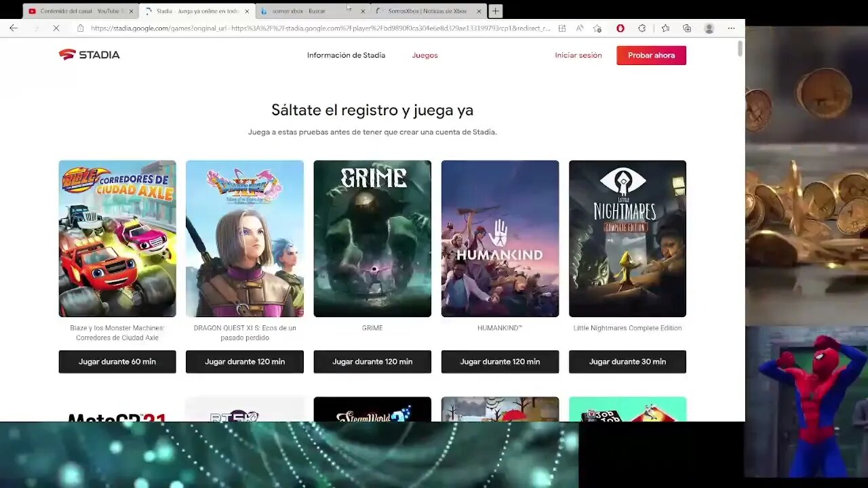Click Jugar durante 120 min for Dragon Quest XI

click(x=245, y=362)
